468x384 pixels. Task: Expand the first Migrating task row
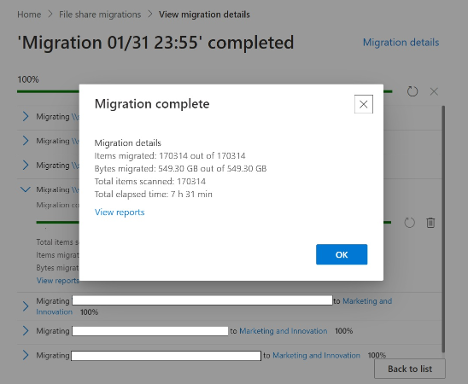click(x=26, y=116)
